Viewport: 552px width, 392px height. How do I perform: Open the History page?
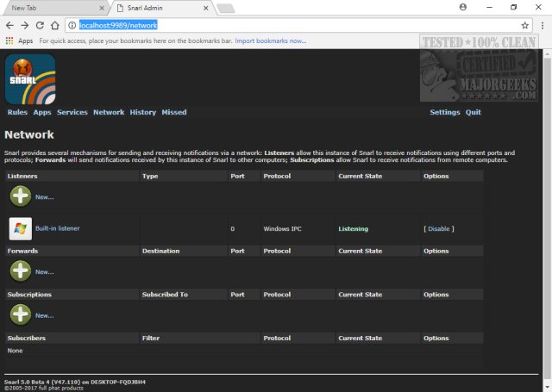click(x=143, y=112)
